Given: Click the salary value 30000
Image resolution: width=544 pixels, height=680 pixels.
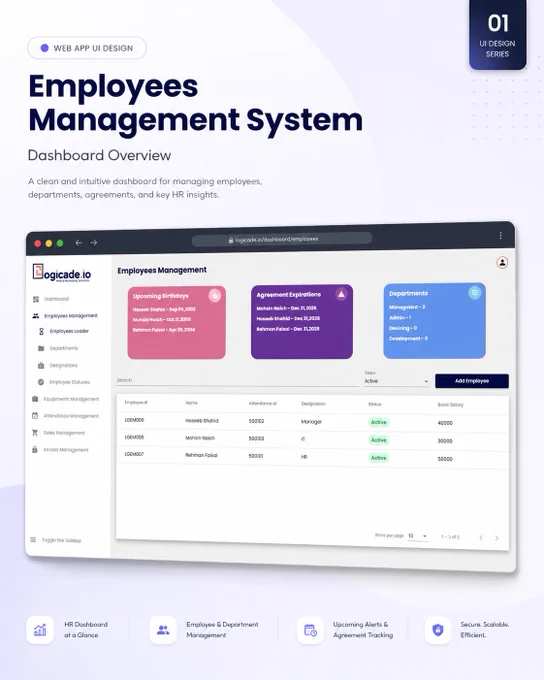Looking at the screenshot, I should (x=445, y=441).
